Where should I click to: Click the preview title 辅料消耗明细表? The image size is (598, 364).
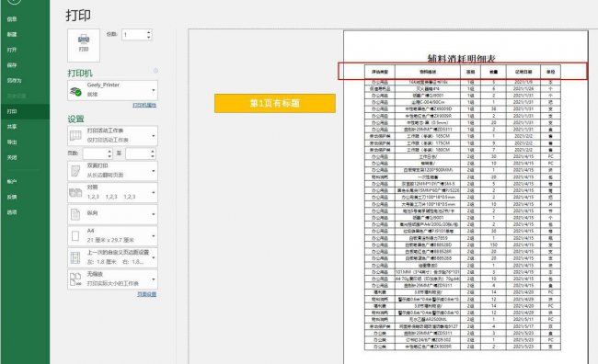pyautogui.click(x=462, y=58)
